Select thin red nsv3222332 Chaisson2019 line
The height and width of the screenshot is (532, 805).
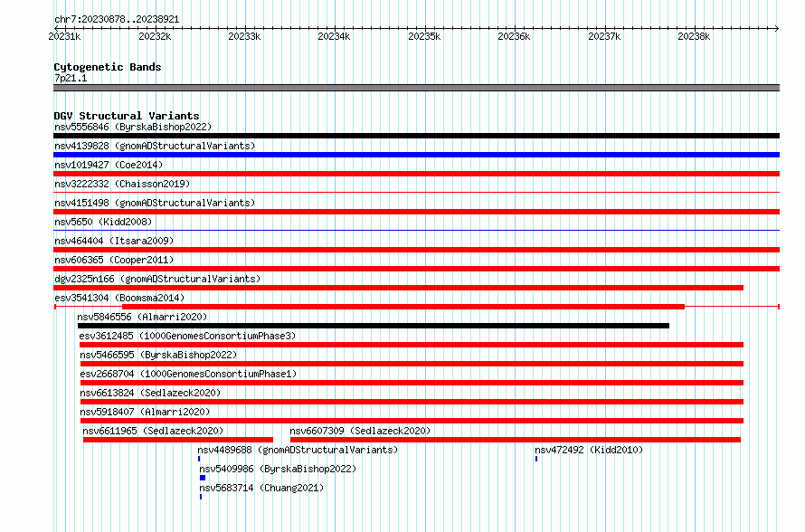[x=416, y=193]
